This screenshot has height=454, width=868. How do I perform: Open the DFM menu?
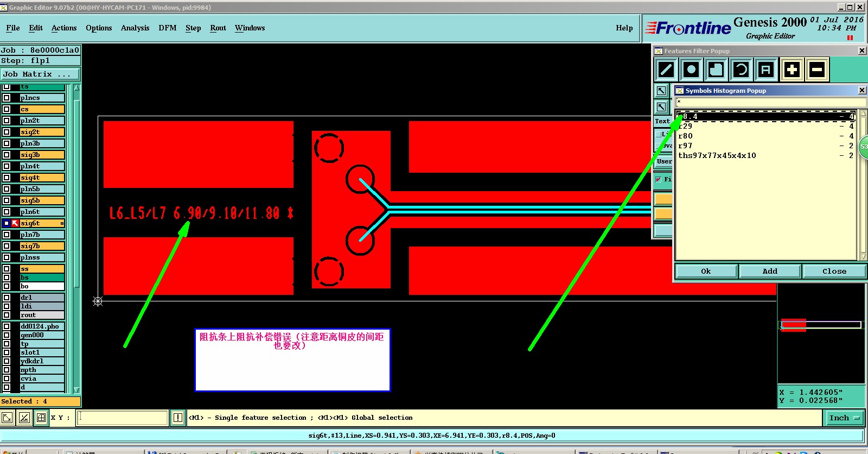168,28
